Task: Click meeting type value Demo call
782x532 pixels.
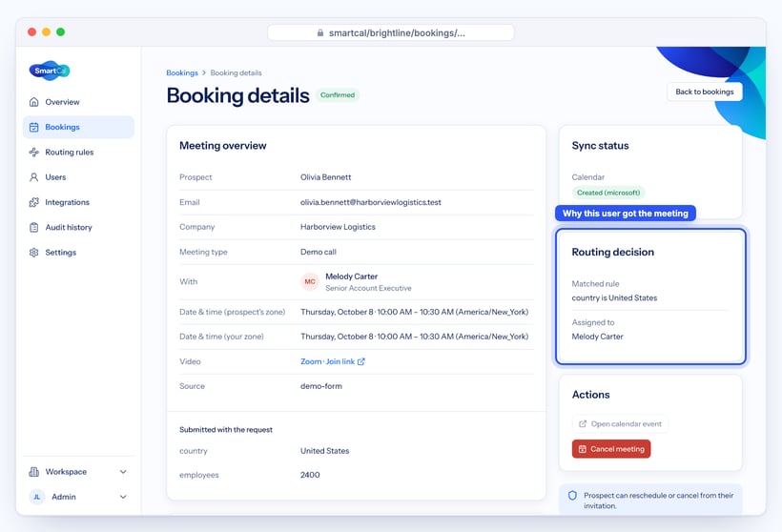Action: point(319,252)
